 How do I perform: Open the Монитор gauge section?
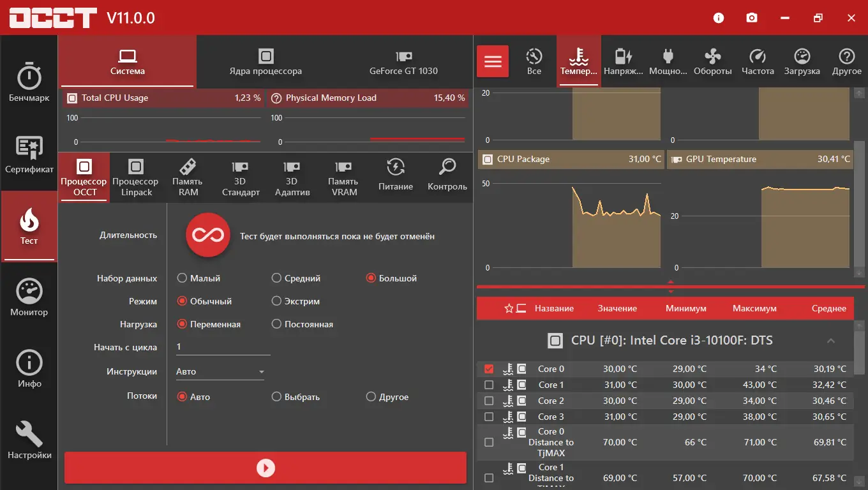click(29, 297)
